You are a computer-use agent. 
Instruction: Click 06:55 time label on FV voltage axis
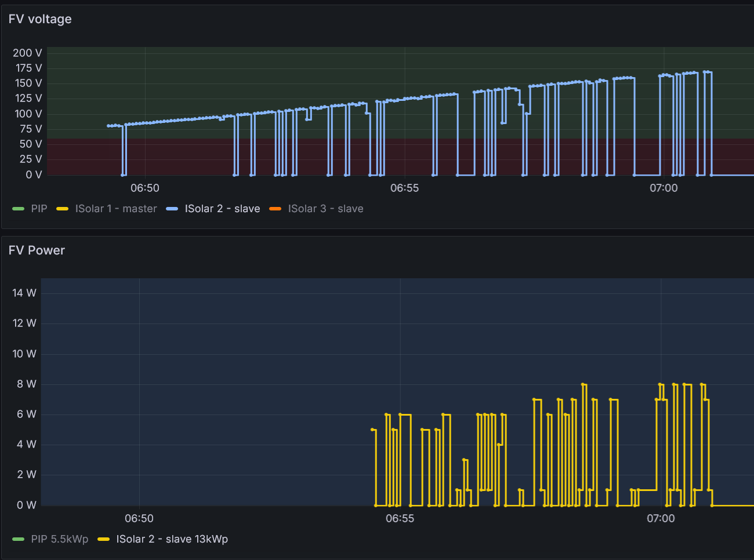(404, 188)
